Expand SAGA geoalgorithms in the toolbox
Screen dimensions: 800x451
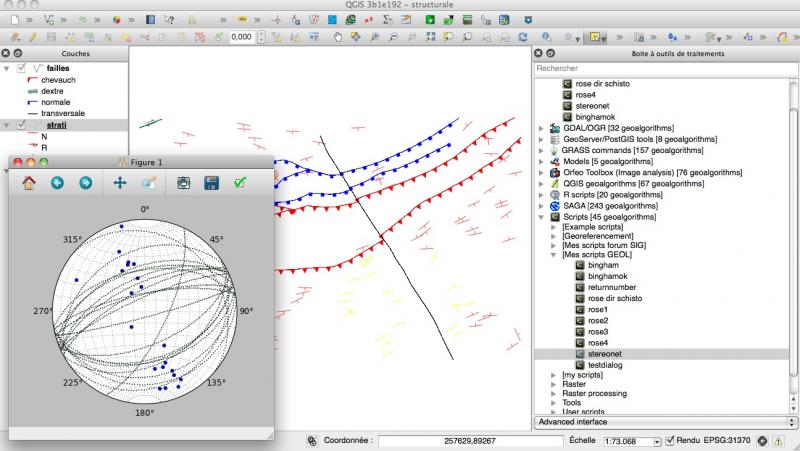coord(542,206)
